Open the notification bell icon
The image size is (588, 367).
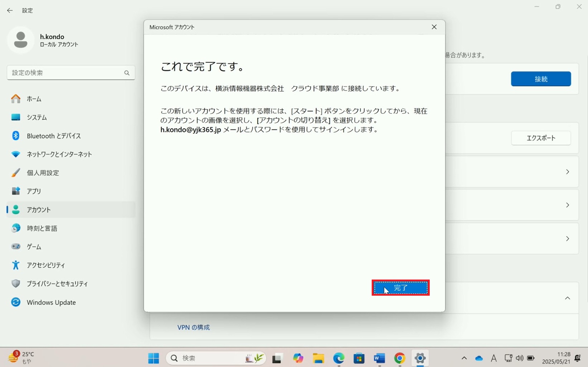coord(578,358)
